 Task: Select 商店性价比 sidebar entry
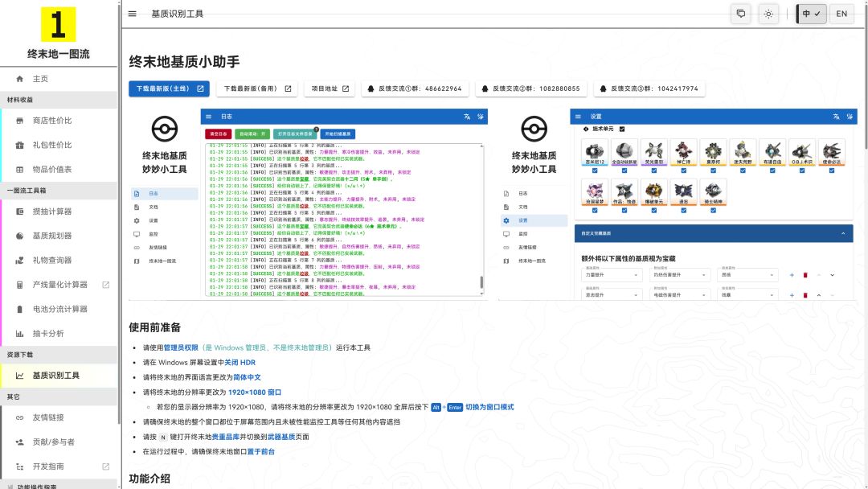pos(59,121)
